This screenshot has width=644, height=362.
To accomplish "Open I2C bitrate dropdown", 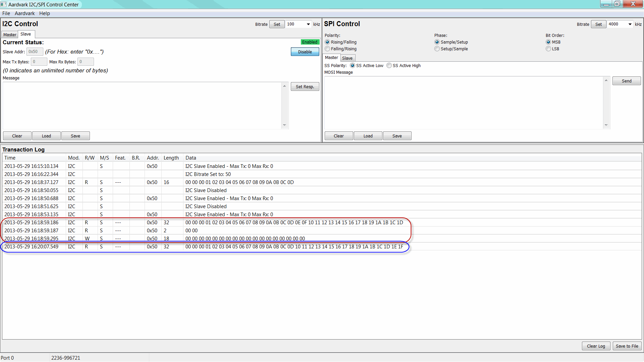I will pyautogui.click(x=308, y=24).
